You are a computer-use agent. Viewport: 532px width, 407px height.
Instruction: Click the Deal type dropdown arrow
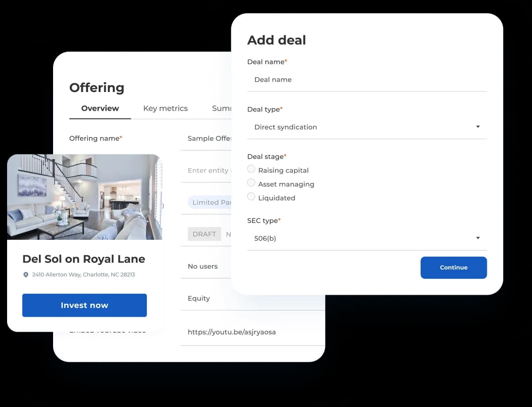click(478, 127)
